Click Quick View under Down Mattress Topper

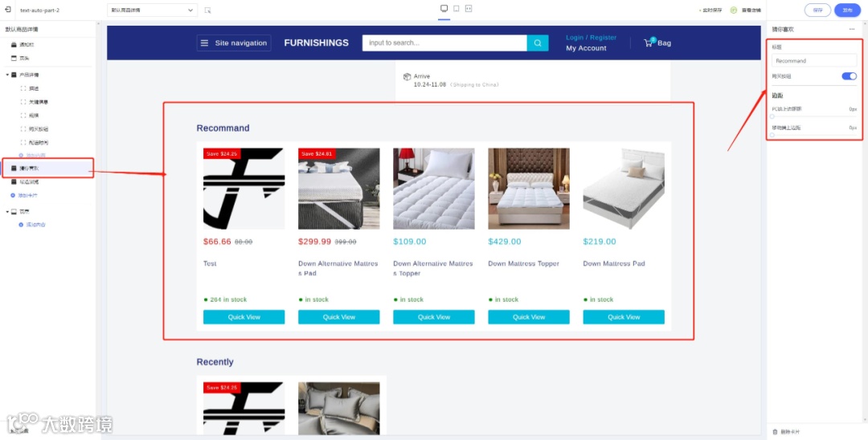pos(529,317)
